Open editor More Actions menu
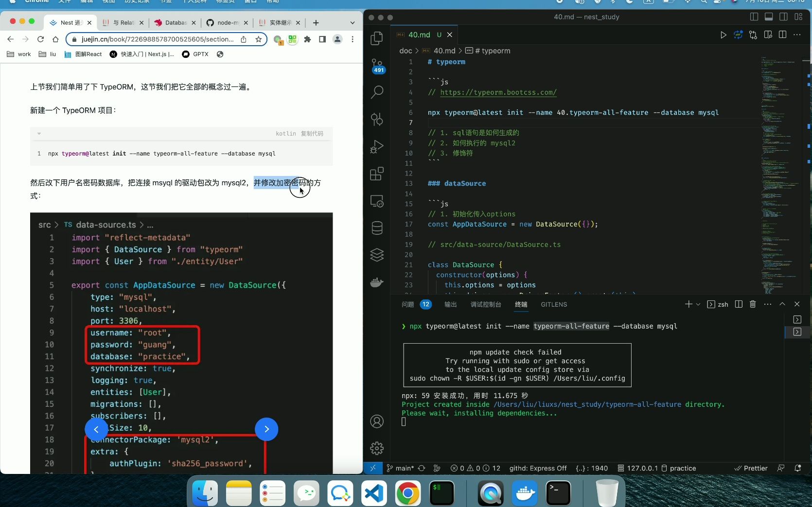 (x=797, y=35)
